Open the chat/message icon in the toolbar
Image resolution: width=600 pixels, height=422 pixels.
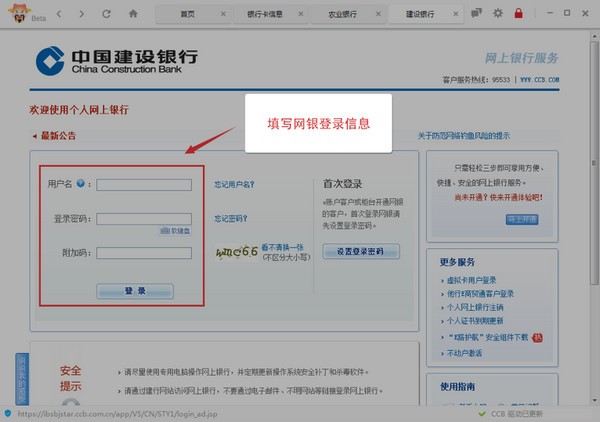coord(476,13)
